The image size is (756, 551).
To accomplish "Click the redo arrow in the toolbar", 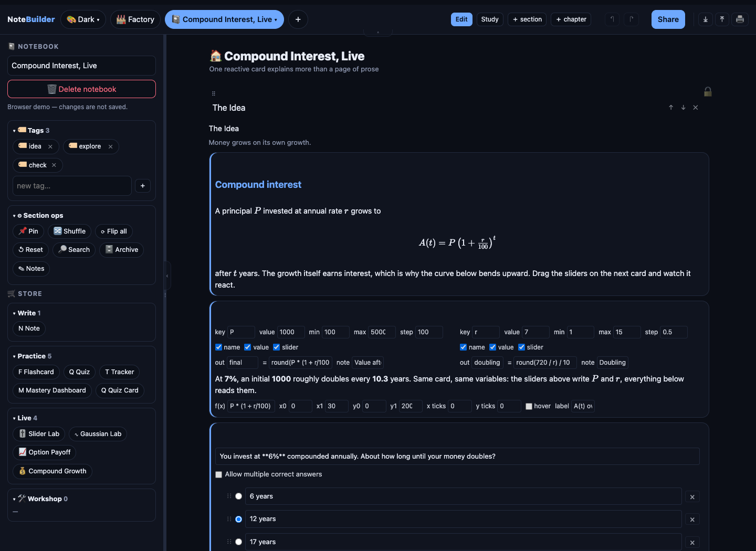I will coord(632,19).
